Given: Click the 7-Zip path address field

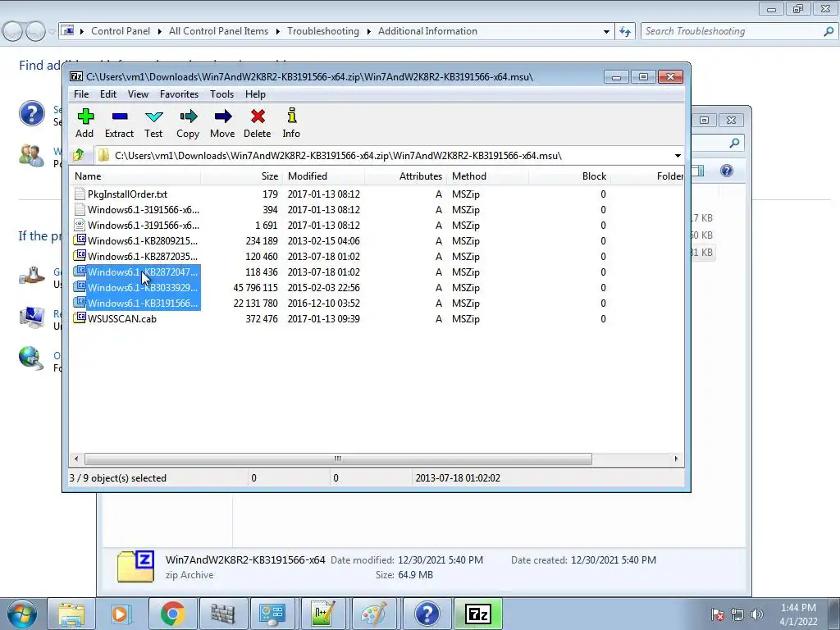Looking at the screenshot, I should 383,155.
